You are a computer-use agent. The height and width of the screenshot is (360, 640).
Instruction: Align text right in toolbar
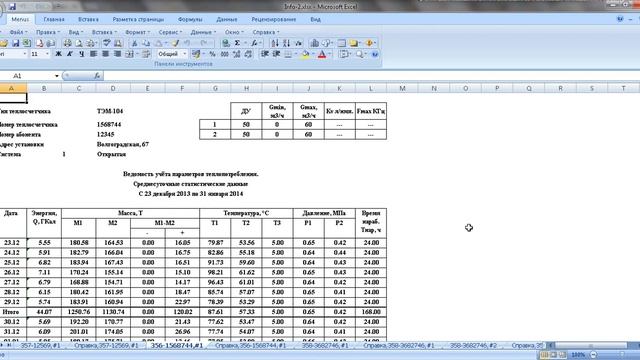[117, 54]
